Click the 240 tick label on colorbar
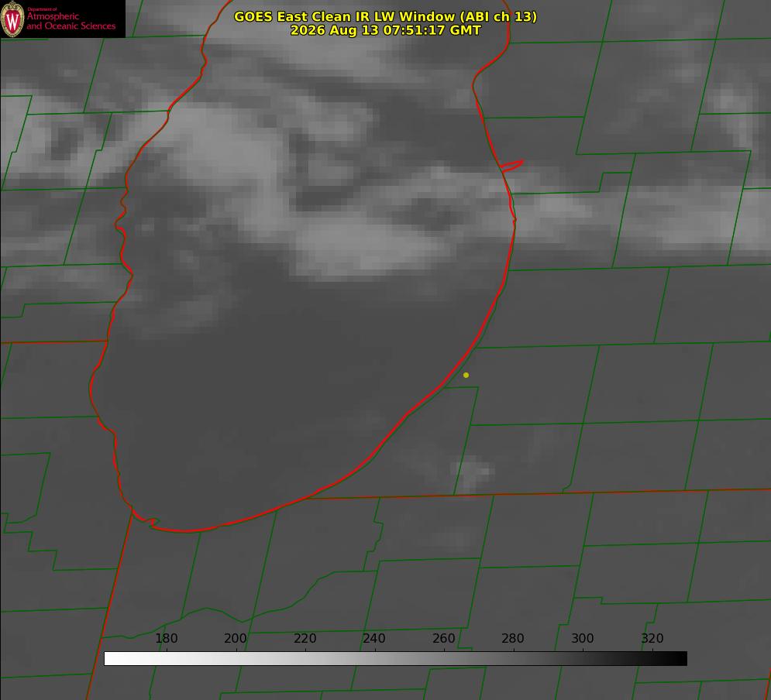The width and height of the screenshot is (771, 700). (x=374, y=638)
